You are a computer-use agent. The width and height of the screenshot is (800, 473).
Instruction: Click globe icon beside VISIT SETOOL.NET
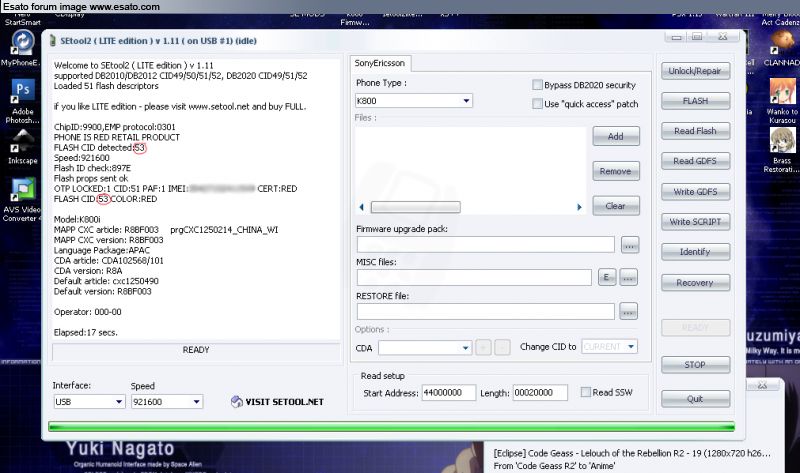[236, 402]
